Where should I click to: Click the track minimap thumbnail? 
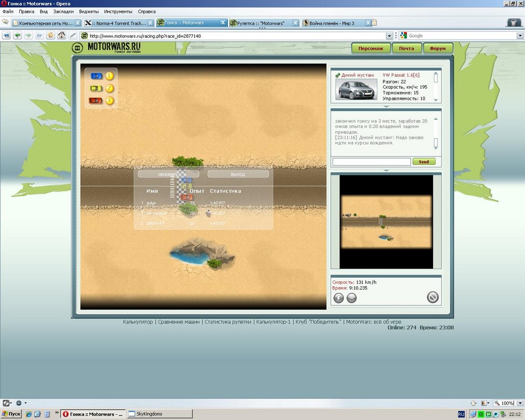[x=386, y=222]
